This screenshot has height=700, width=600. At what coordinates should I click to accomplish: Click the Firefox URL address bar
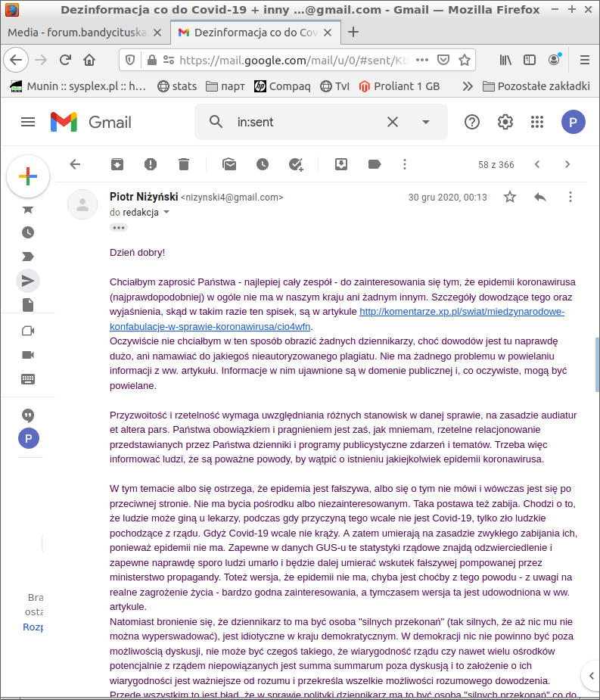click(x=294, y=60)
